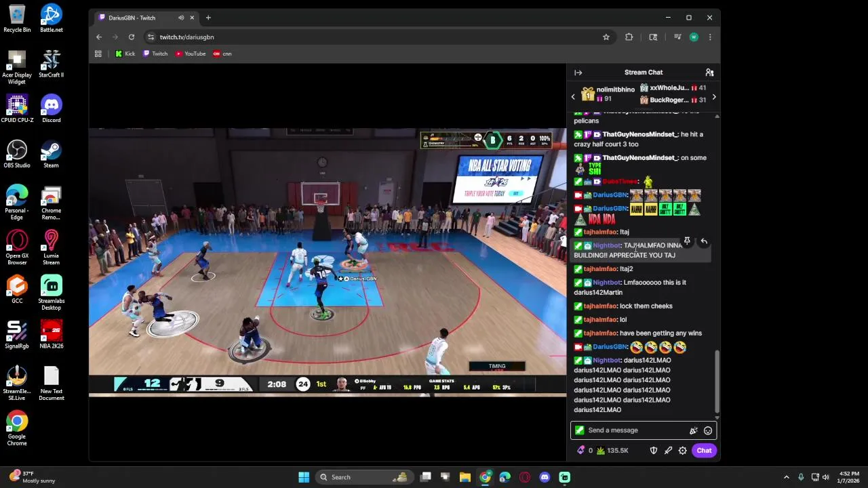Image resolution: width=868 pixels, height=488 pixels.
Task: Click chat scrollbar up arrow
Action: (717, 117)
